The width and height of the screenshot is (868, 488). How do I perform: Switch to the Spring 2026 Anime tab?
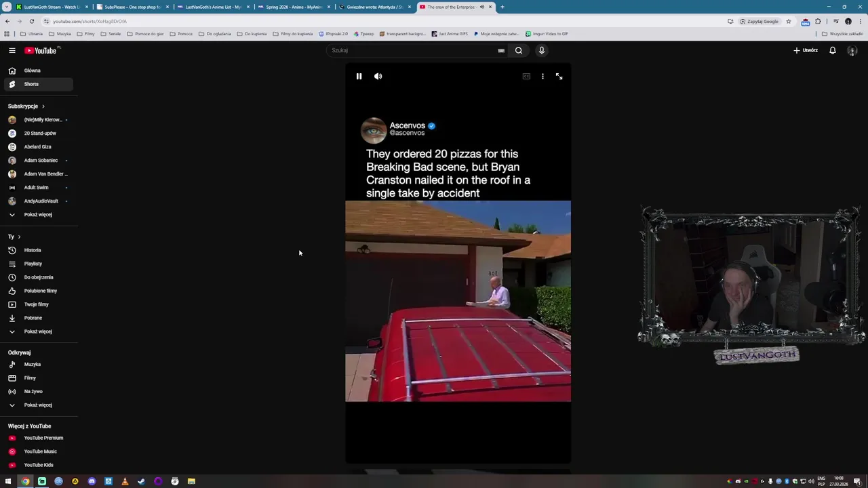294,7
